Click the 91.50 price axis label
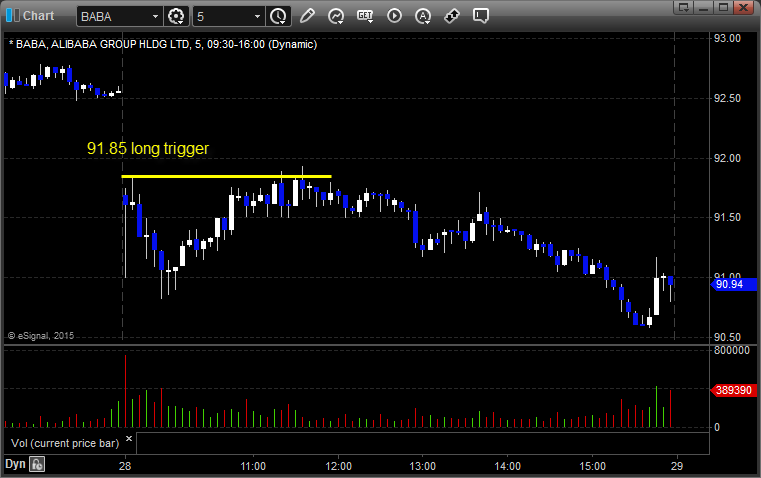 (x=727, y=217)
